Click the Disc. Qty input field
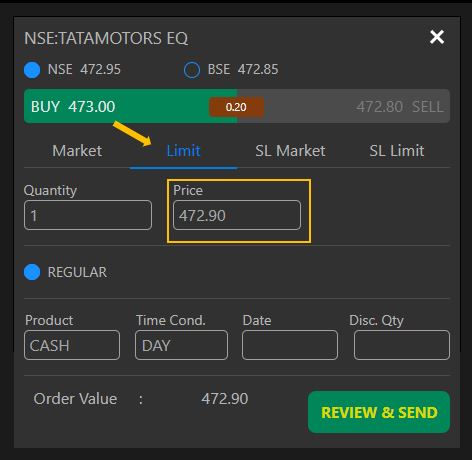Viewport: 472px width, 460px height. pyautogui.click(x=402, y=345)
